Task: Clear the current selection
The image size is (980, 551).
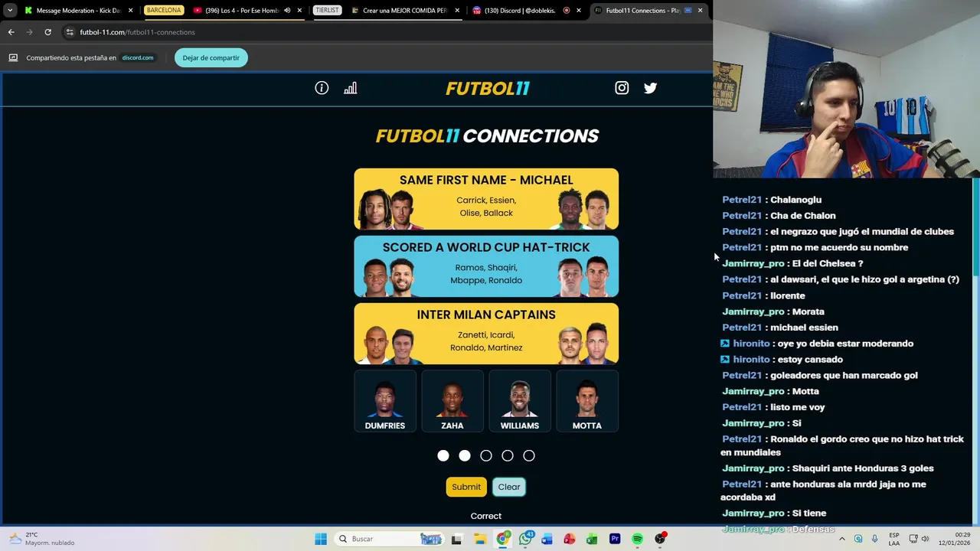Action: point(509,487)
